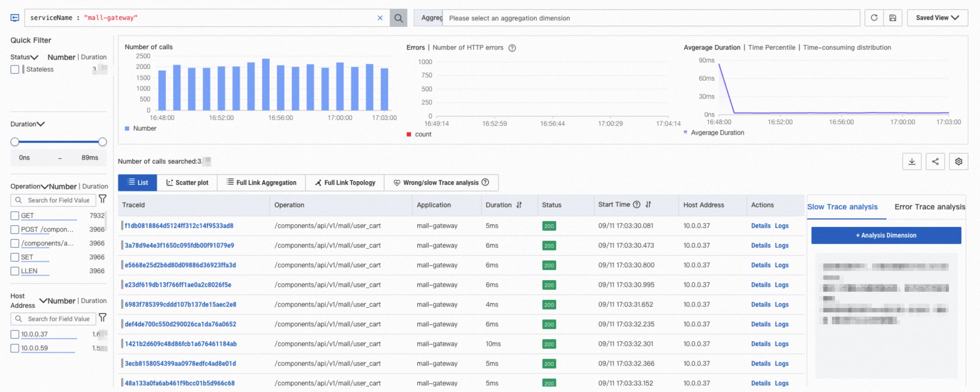Open the Wrong/slow Trace analysis help icon
The width and height of the screenshot is (980, 392).
pyautogui.click(x=485, y=182)
